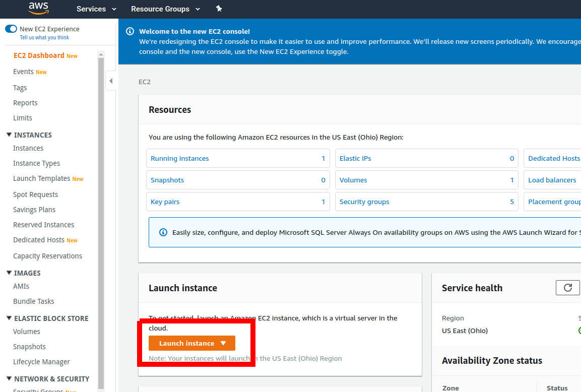
Task: Collapse the ELASTIC BLOCK STORE section
Action: (9, 318)
